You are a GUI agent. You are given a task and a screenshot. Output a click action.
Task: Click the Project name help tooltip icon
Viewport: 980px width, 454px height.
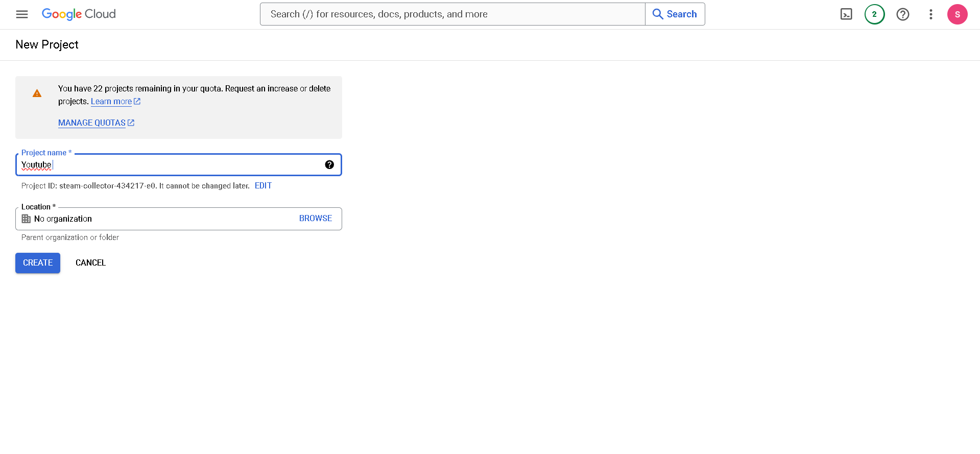pyautogui.click(x=329, y=164)
